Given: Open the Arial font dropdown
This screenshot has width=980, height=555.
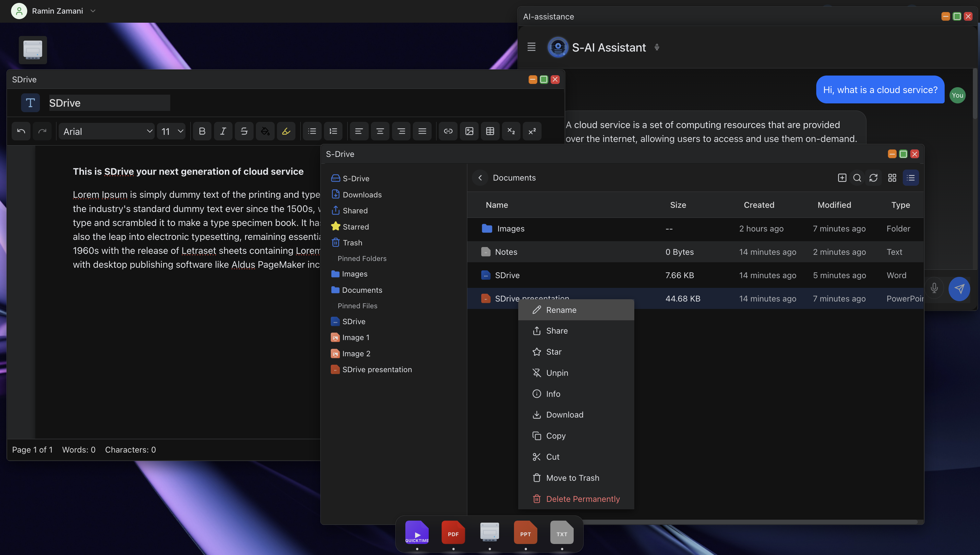Looking at the screenshot, I should pos(107,132).
